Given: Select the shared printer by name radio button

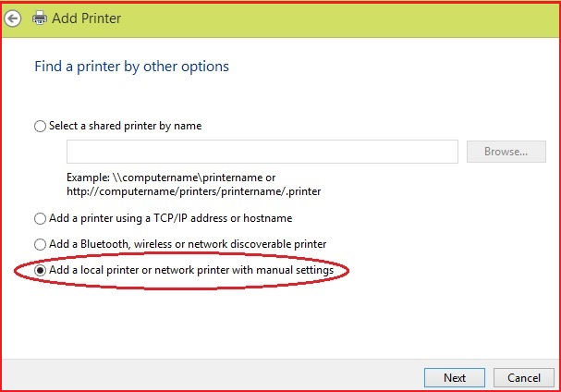Looking at the screenshot, I should [40, 126].
